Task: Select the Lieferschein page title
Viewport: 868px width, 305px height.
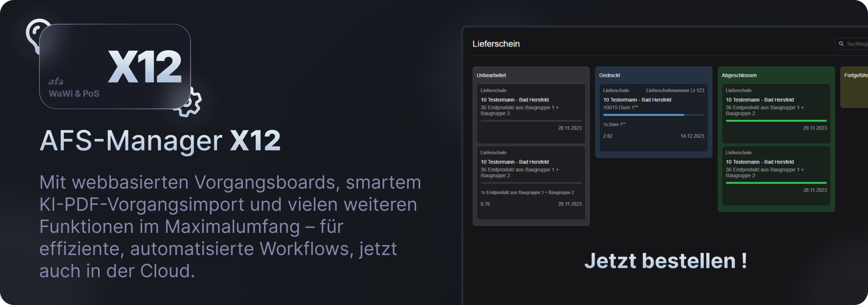Action: [x=496, y=43]
